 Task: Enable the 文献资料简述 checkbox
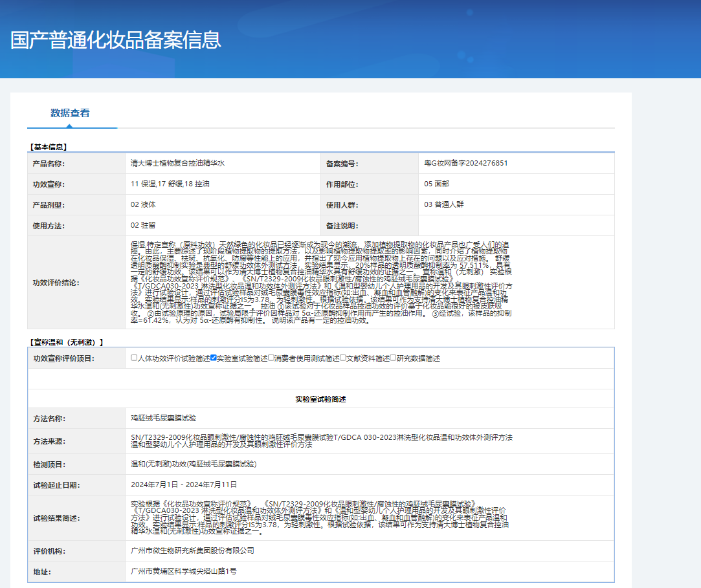(x=343, y=358)
